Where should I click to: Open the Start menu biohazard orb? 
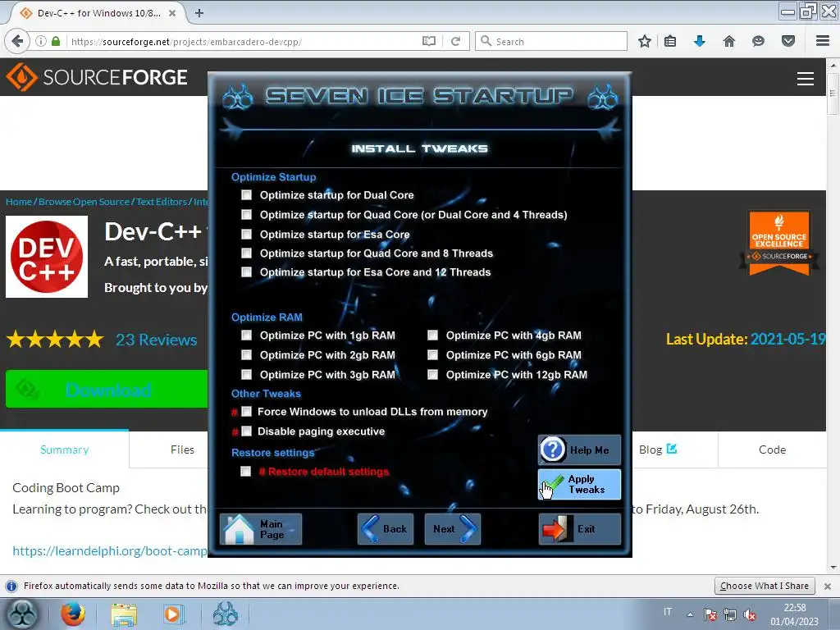point(22,614)
